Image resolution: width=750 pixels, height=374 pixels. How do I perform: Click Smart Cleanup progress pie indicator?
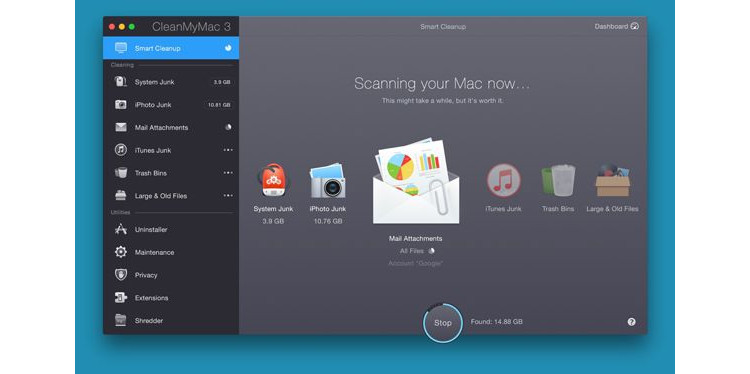point(228,48)
